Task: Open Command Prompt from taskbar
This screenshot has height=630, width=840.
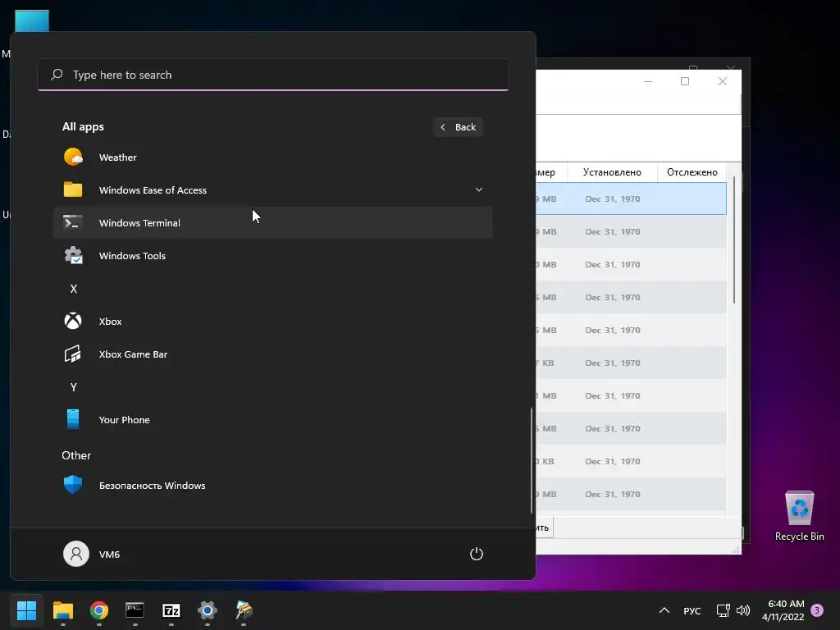Action: tap(135, 609)
